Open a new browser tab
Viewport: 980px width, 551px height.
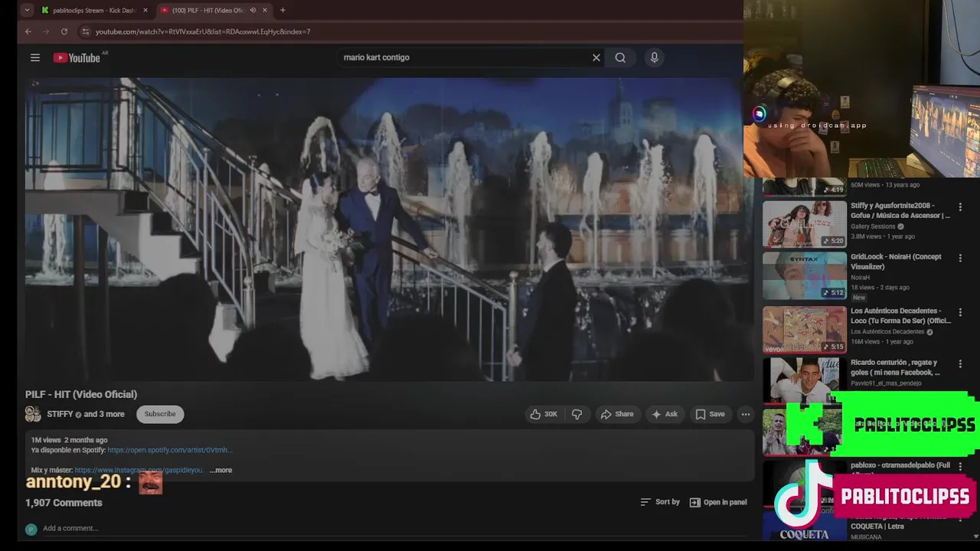pos(283,10)
